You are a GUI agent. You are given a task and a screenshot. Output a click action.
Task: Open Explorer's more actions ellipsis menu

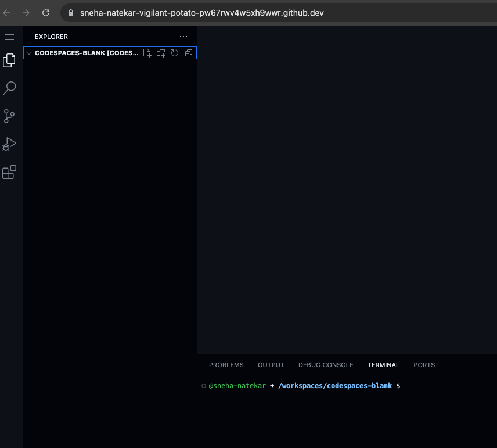click(x=183, y=37)
